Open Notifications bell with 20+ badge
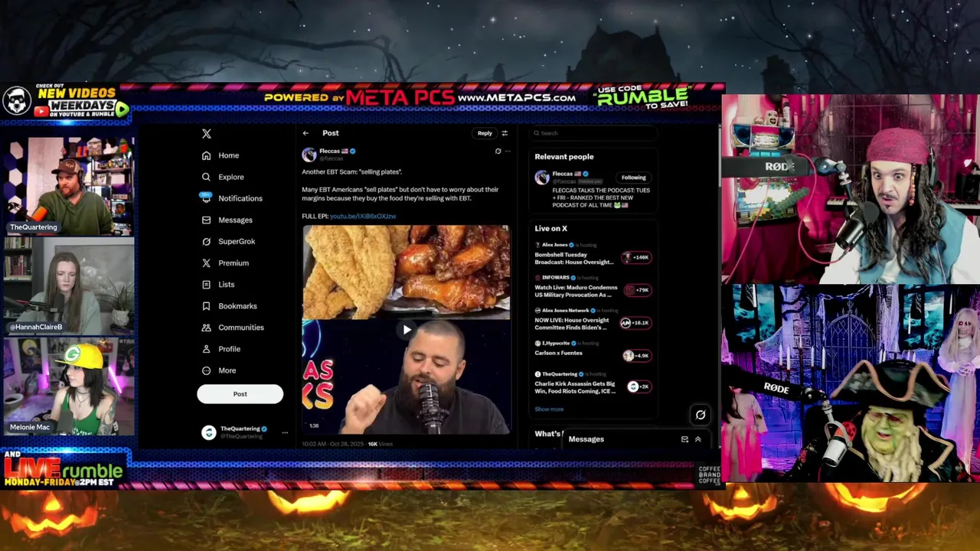 click(x=205, y=197)
